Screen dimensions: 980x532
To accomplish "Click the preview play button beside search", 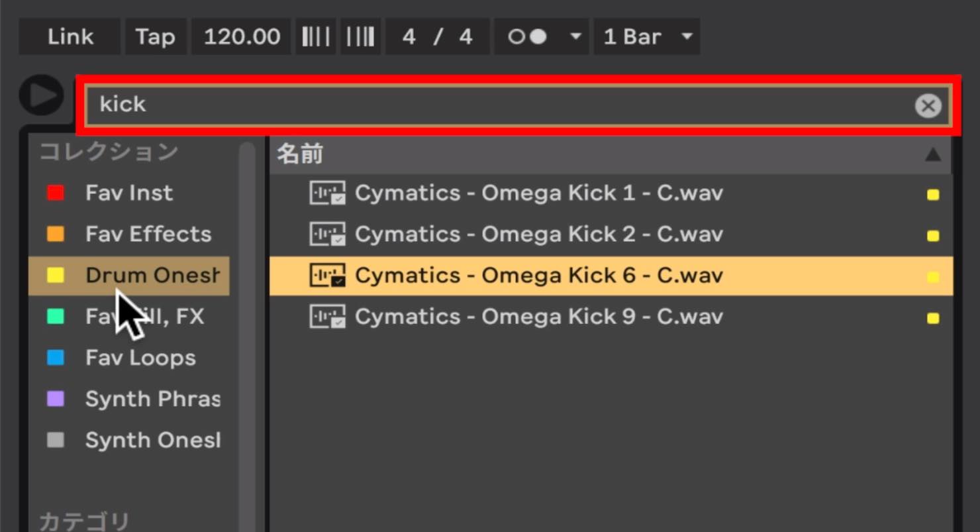I will coord(42,95).
